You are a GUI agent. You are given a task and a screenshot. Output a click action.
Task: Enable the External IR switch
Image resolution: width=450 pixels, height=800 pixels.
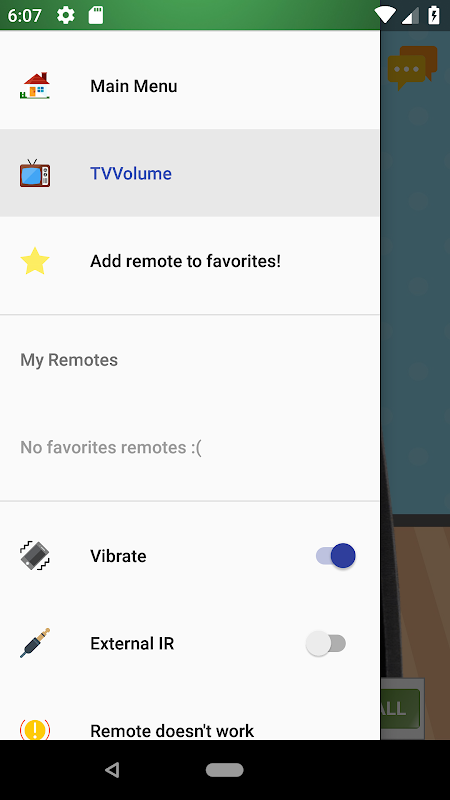[x=326, y=643]
